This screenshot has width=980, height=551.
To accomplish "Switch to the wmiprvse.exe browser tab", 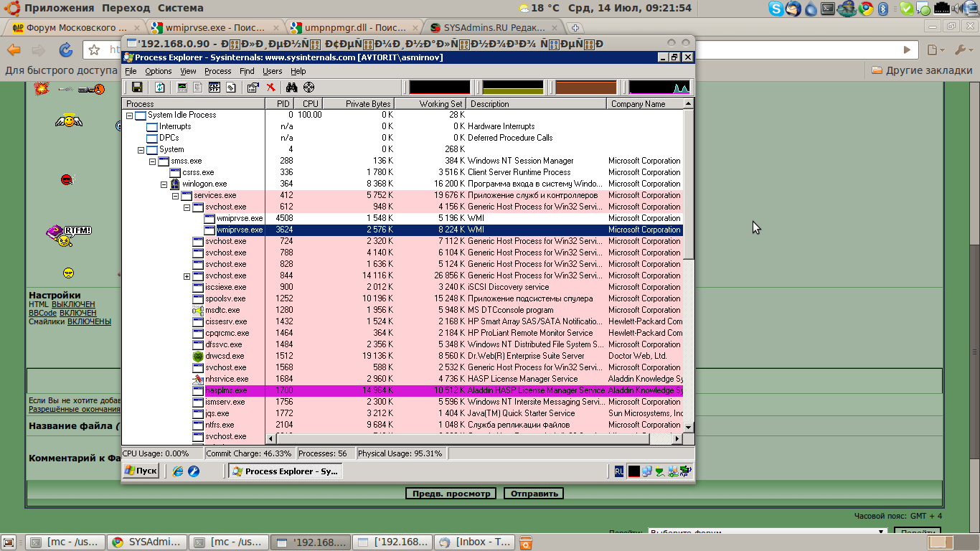I will pyautogui.click(x=214, y=27).
